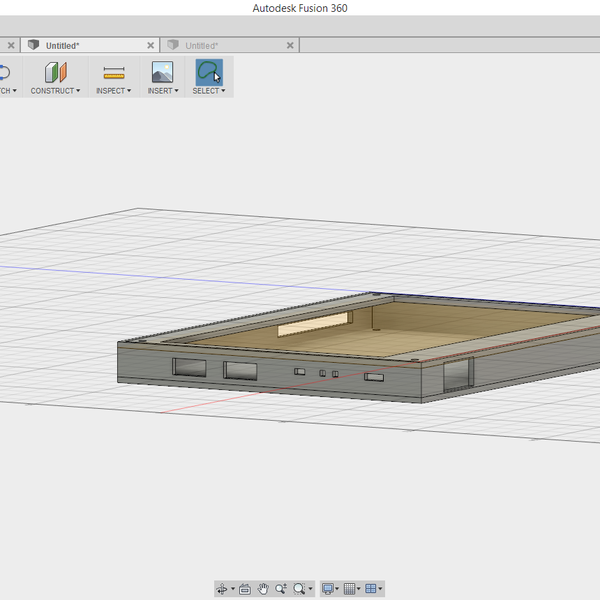600x600 pixels.
Task: Click the Zoom Window icon
Action: pyautogui.click(x=299, y=589)
